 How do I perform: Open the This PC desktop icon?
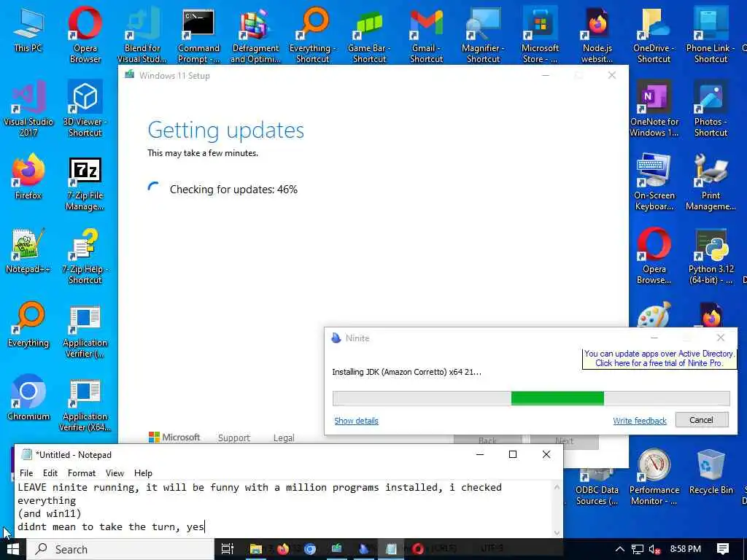point(28,29)
